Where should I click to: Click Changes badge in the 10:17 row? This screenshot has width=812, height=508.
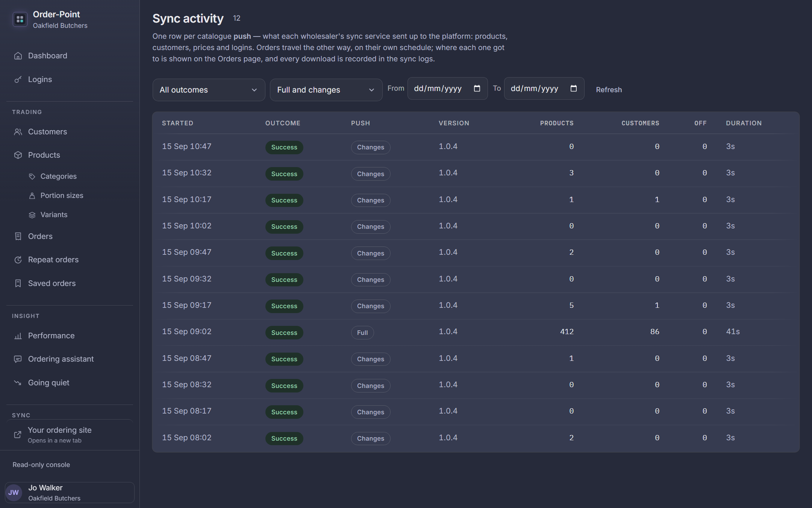pyautogui.click(x=371, y=200)
